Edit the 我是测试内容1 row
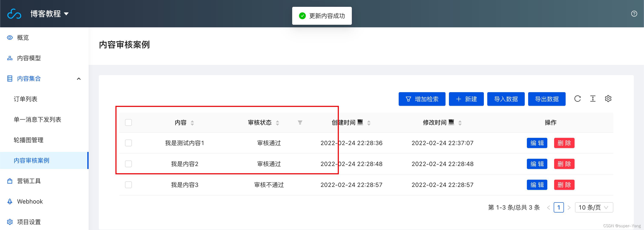Image resolution: width=644 pixels, height=230 pixels. (x=537, y=143)
